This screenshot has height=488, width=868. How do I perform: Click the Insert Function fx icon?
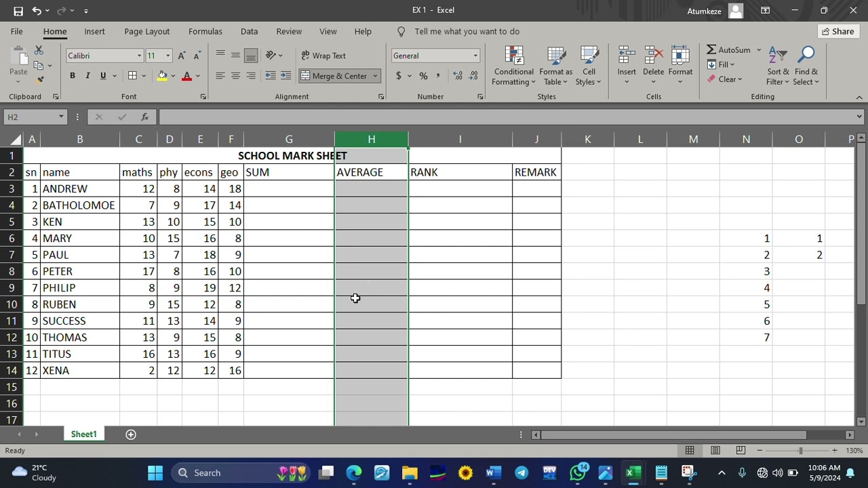click(144, 117)
